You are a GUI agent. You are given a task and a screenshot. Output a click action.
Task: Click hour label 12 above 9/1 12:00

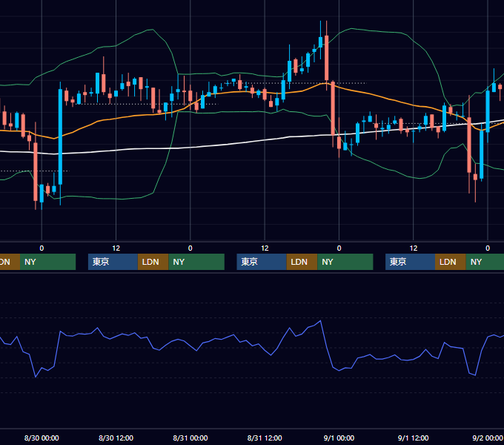(x=414, y=248)
